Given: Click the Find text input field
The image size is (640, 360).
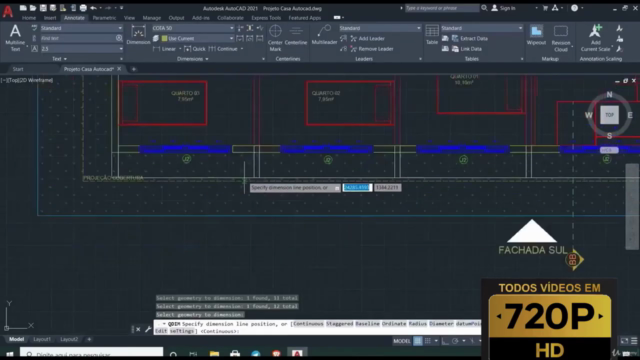Looking at the screenshot, I should (x=78, y=38).
